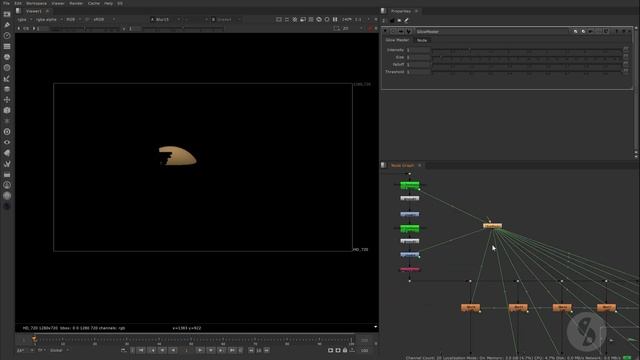
Task: Toggle Size animation menu button
Action: point(626,57)
